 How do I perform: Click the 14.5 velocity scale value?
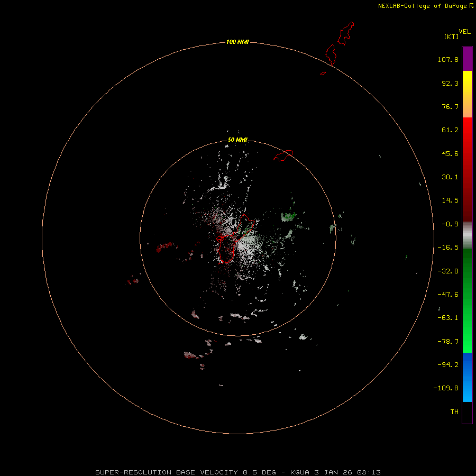(450, 200)
